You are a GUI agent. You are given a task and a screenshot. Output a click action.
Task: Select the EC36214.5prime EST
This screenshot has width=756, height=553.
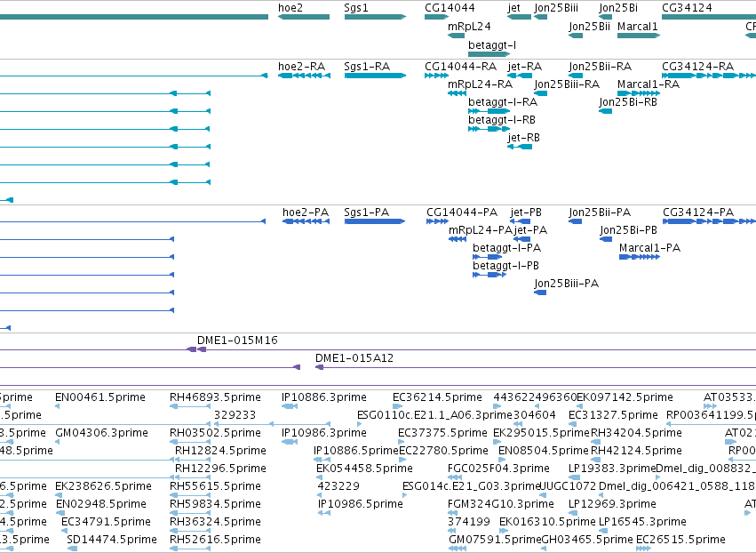(x=398, y=406)
